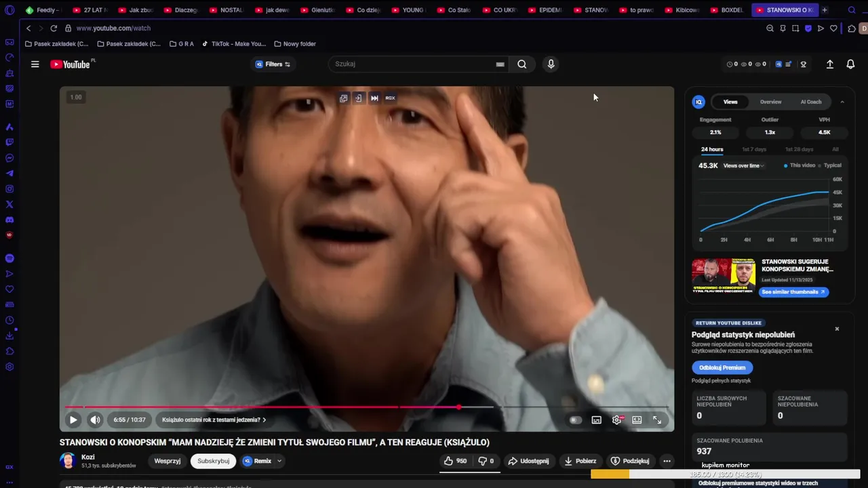Open the G R A bookmarks folder

[181, 44]
